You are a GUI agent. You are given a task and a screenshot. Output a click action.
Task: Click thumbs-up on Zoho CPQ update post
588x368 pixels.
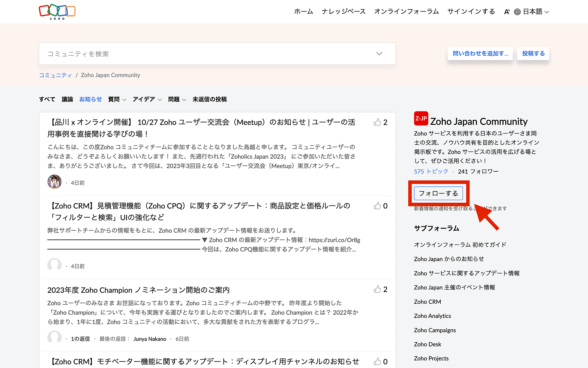377,205
